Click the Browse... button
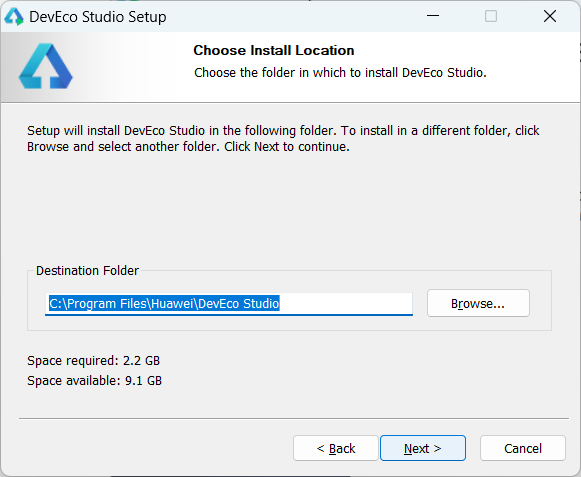Image resolution: width=581 pixels, height=477 pixels. [x=478, y=303]
